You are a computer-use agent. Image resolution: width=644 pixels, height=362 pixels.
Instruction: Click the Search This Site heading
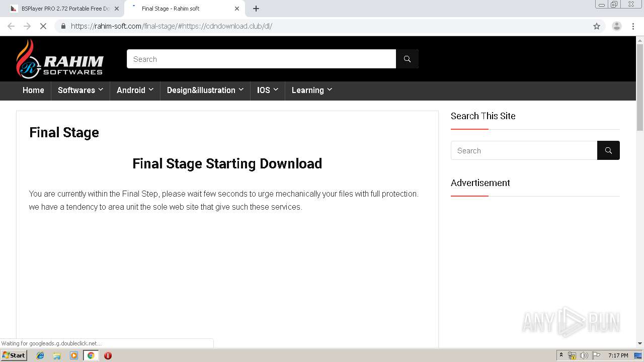(x=483, y=116)
